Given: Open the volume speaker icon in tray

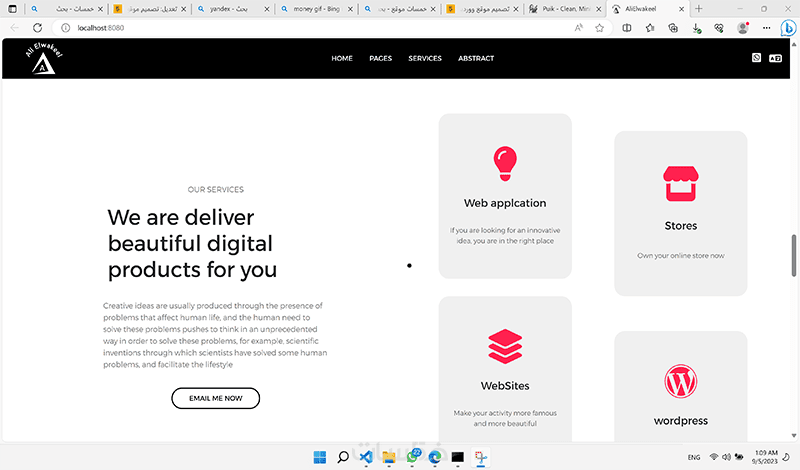Looking at the screenshot, I should click(726, 457).
